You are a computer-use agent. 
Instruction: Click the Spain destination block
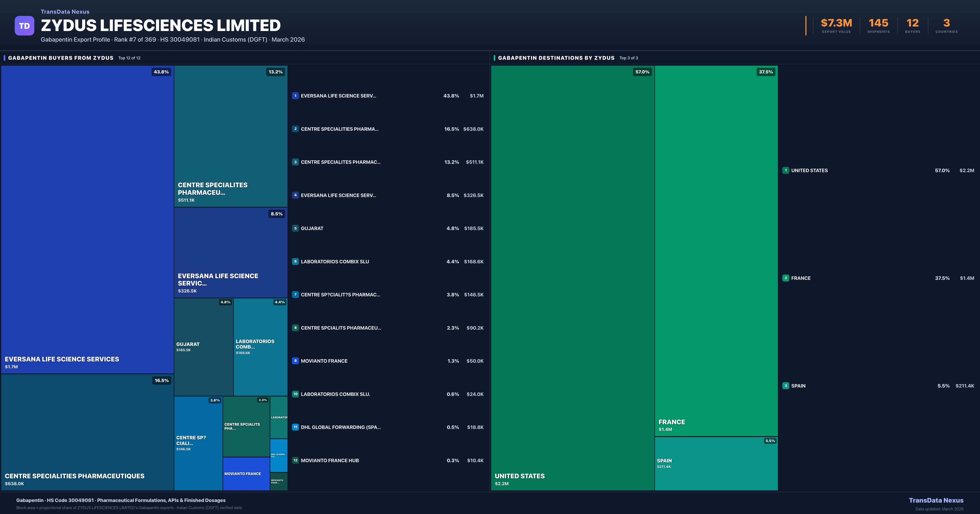[716, 463]
